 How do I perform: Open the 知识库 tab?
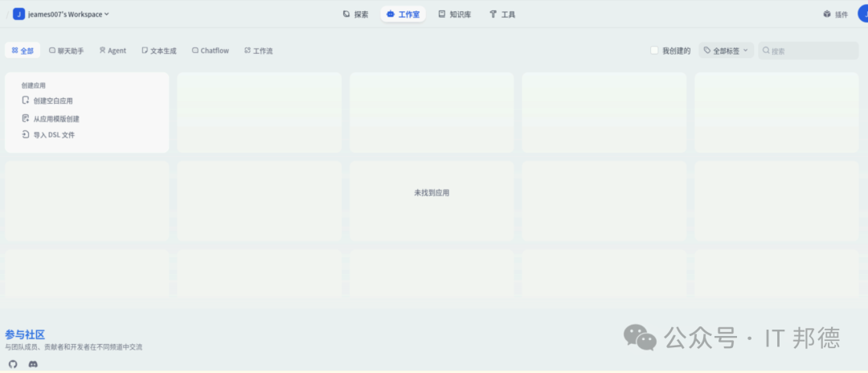pos(454,14)
